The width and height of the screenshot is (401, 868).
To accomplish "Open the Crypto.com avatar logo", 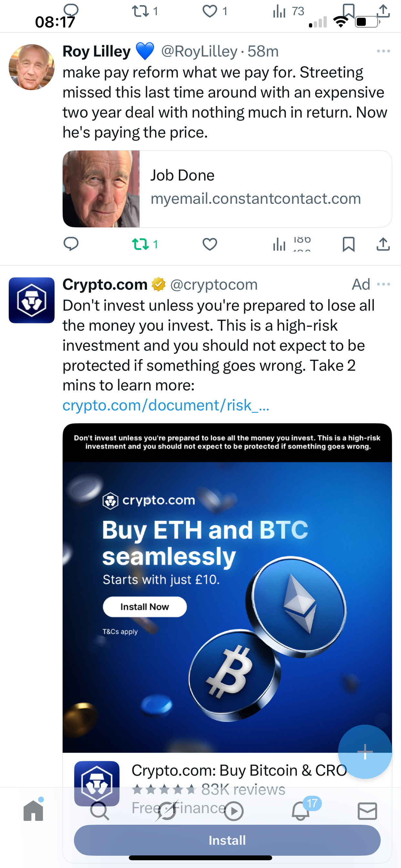I will (32, 300).
